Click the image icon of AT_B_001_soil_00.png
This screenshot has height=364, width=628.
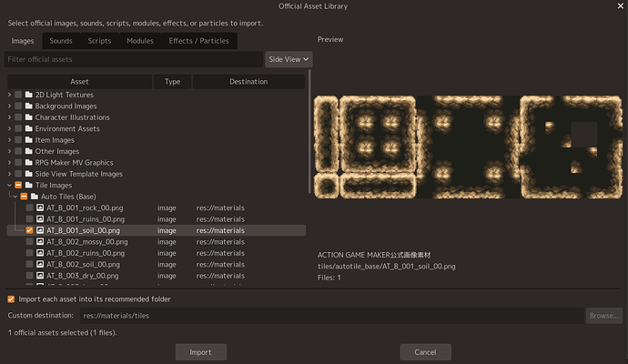[x=40, y=230]
